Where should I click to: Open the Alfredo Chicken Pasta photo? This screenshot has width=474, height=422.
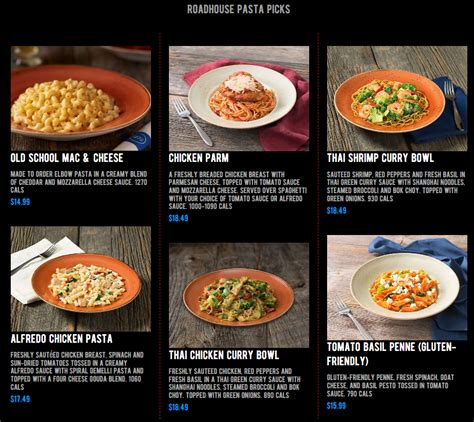tap(81, 279)
